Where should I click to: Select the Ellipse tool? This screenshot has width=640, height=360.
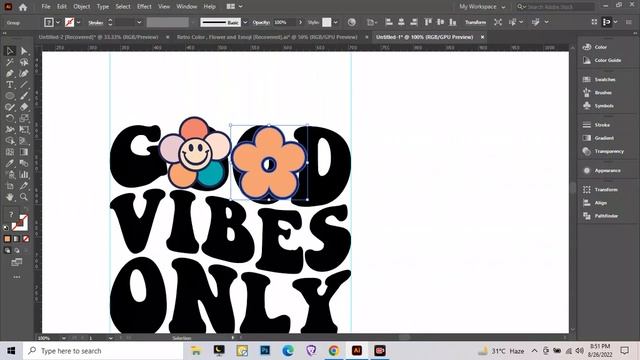(x=10, y=96)
